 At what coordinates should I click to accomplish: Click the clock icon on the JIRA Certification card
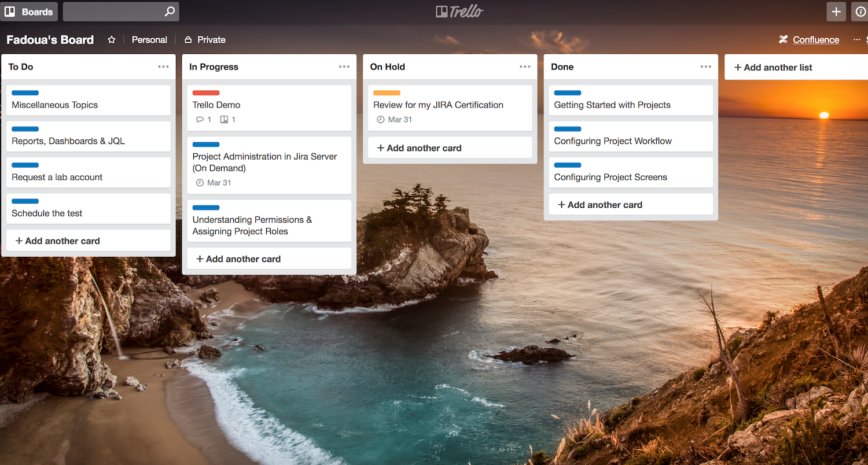click(381, 119)
